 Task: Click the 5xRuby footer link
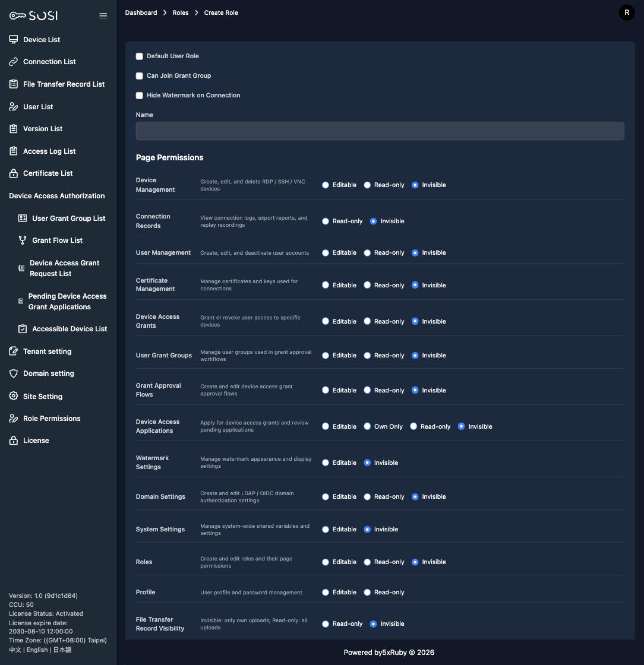[x=394, y=653]
